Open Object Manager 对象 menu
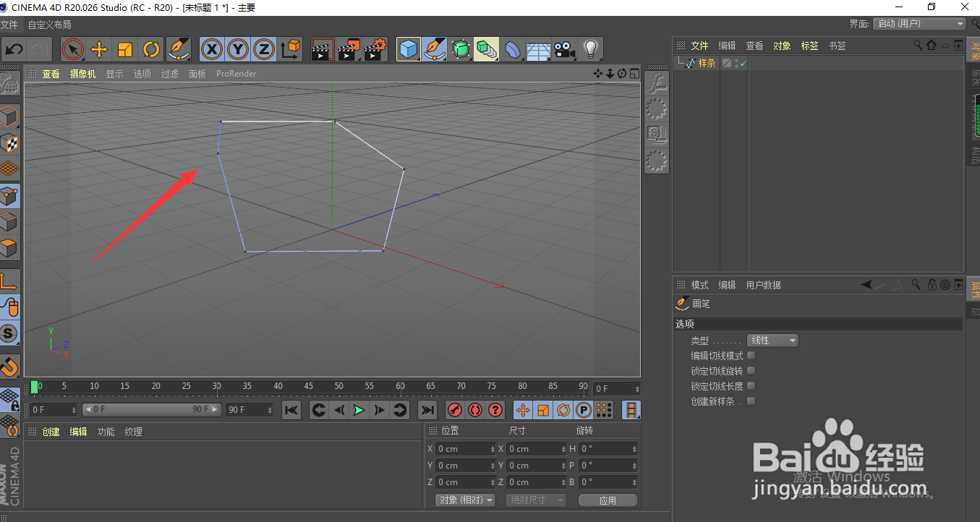 782,46
